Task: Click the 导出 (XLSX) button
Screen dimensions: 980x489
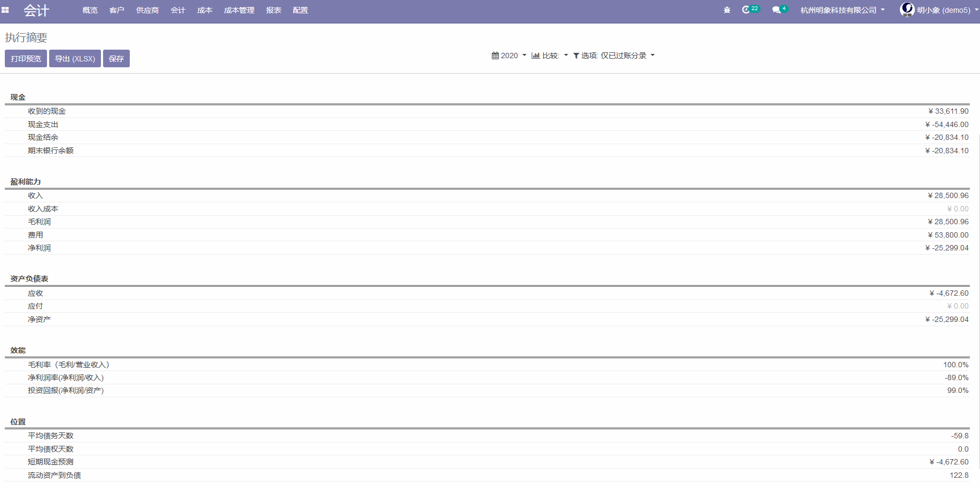Action: (75, 59)
